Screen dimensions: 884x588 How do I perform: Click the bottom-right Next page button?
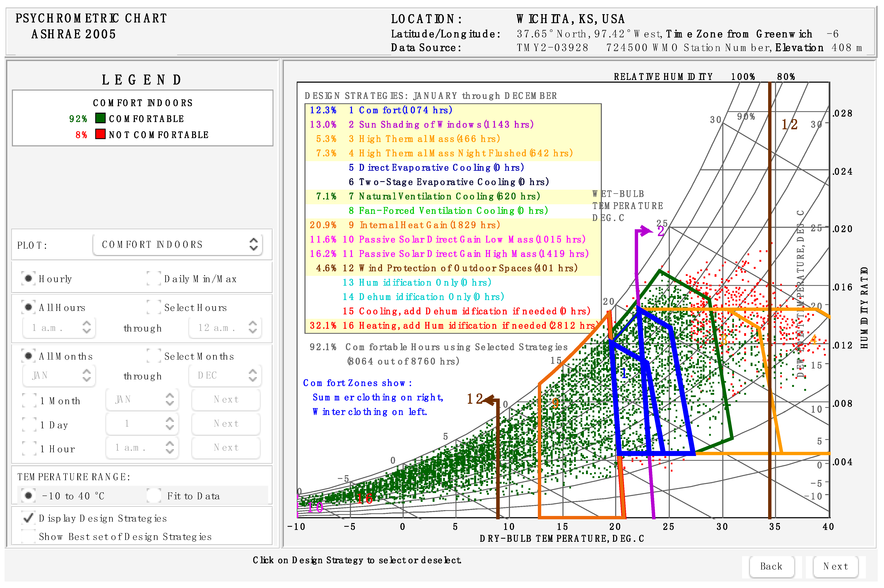pyautogui.click(x=835, y=566)
